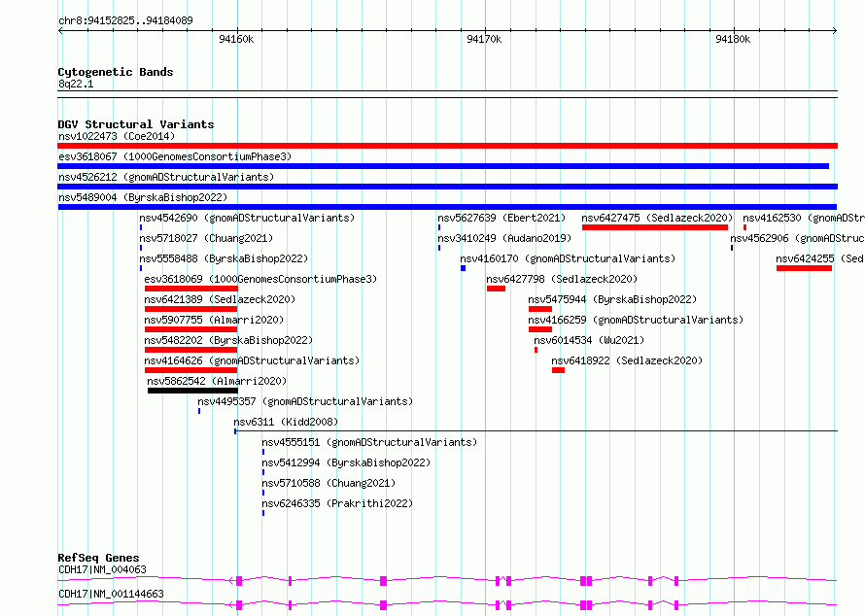
Task: Open the CDH17|NM_004063 gene label
Action: [x=102, y=569]
